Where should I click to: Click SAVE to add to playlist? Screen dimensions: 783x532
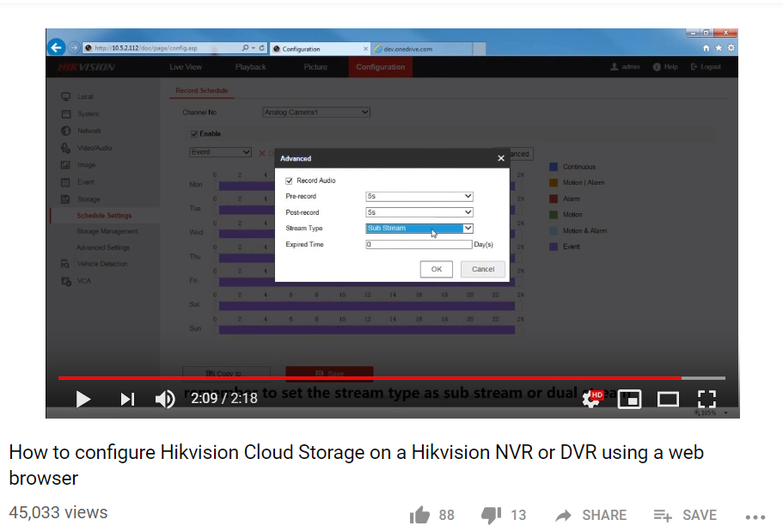click(685, 515)
